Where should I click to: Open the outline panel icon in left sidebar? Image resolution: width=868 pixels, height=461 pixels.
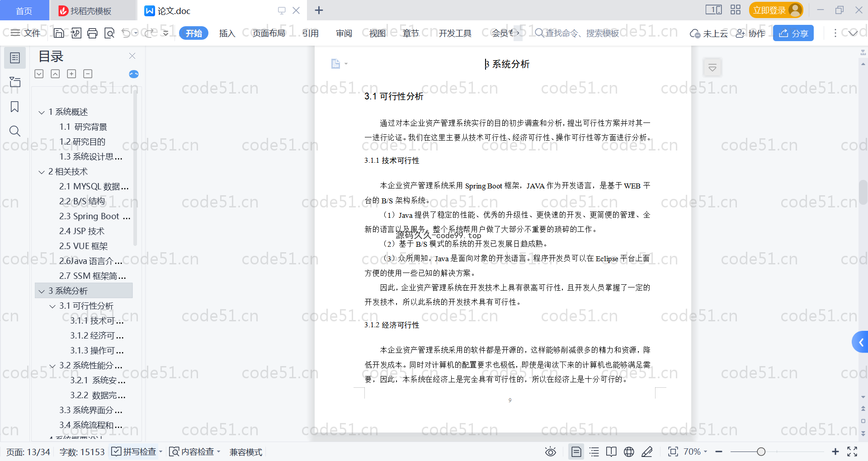tap(15, 58)
